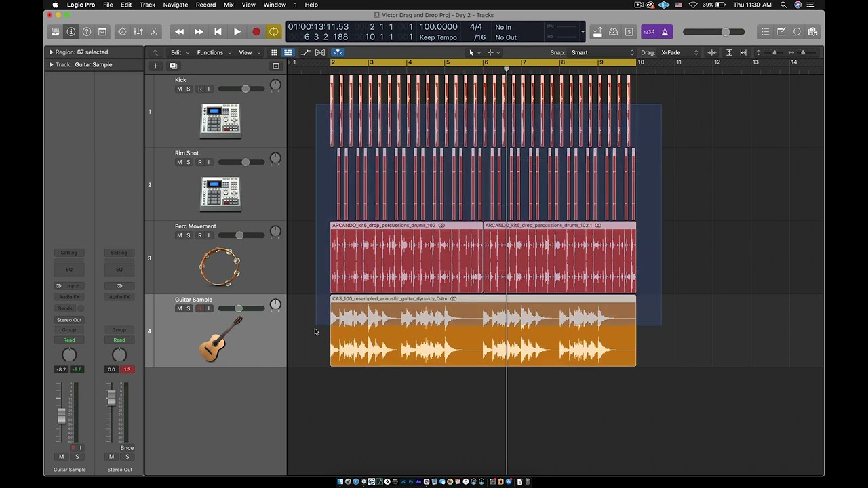The image size is (868, 488).
Task: Toggle the Metronome click button
Action: point(665,32)
